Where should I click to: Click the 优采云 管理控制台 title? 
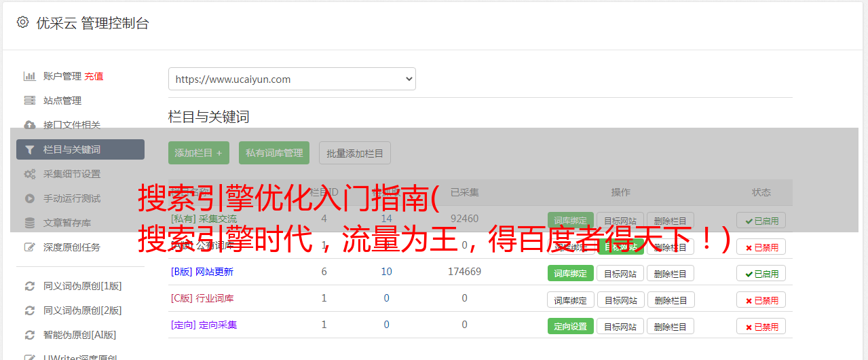pos(92,23)
